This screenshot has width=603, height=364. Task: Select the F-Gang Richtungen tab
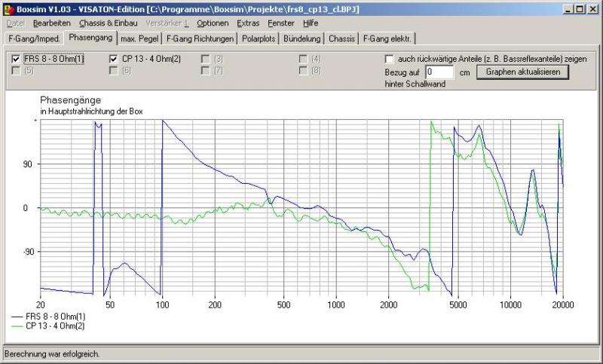click(200, 38)
